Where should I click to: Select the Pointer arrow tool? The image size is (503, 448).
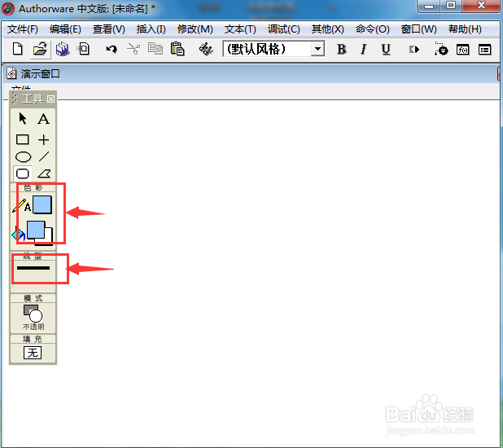(23, 118)
